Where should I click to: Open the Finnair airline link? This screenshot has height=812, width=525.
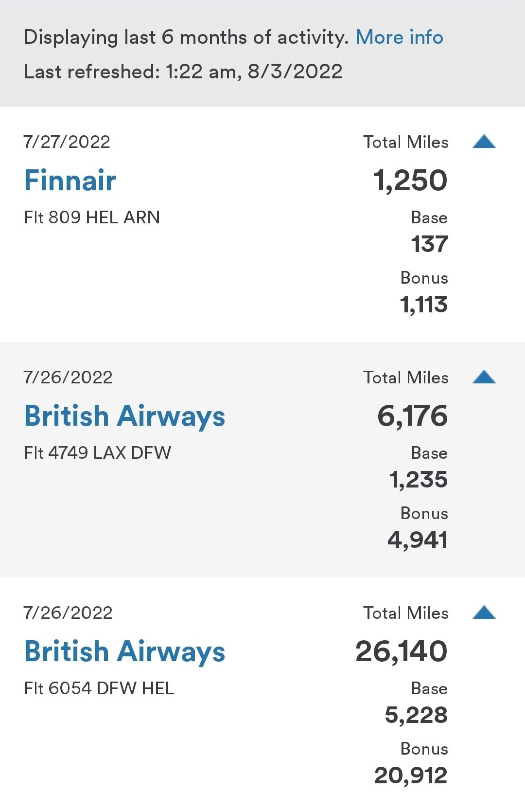point(70,180)
